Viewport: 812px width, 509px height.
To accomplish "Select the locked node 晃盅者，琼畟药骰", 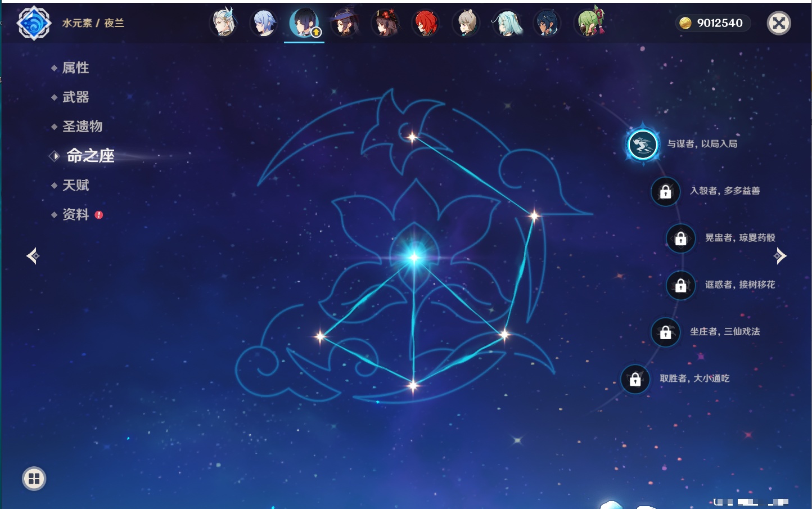I will point(681,238).
